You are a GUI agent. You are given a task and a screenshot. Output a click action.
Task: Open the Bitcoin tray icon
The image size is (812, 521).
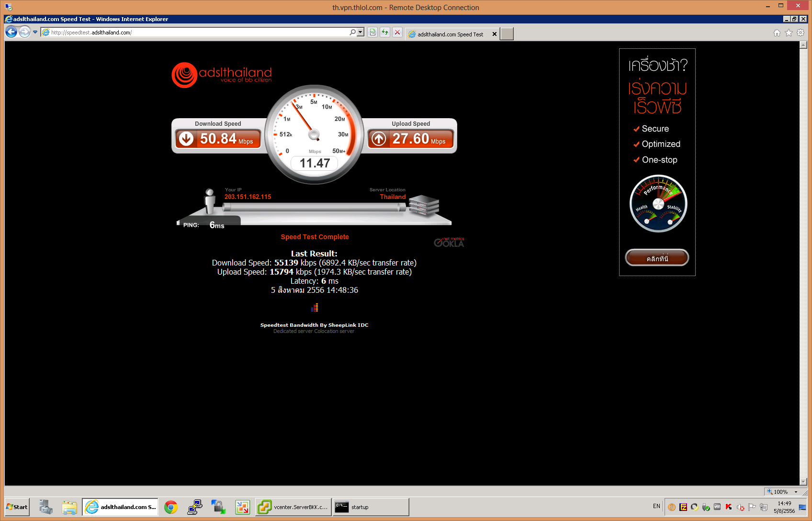(x=672, y=507)
